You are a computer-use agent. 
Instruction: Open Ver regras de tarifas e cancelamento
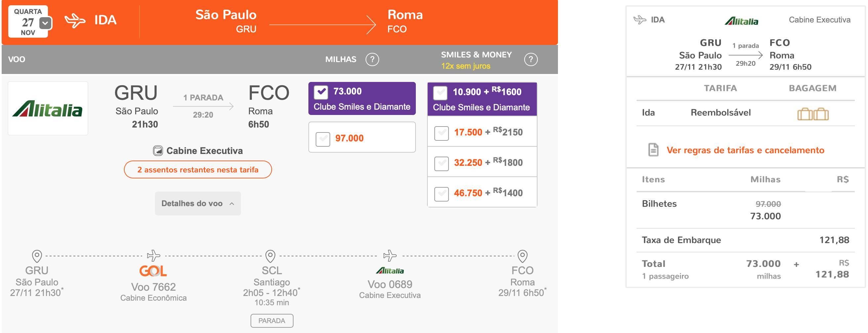[x=745, y=150]
